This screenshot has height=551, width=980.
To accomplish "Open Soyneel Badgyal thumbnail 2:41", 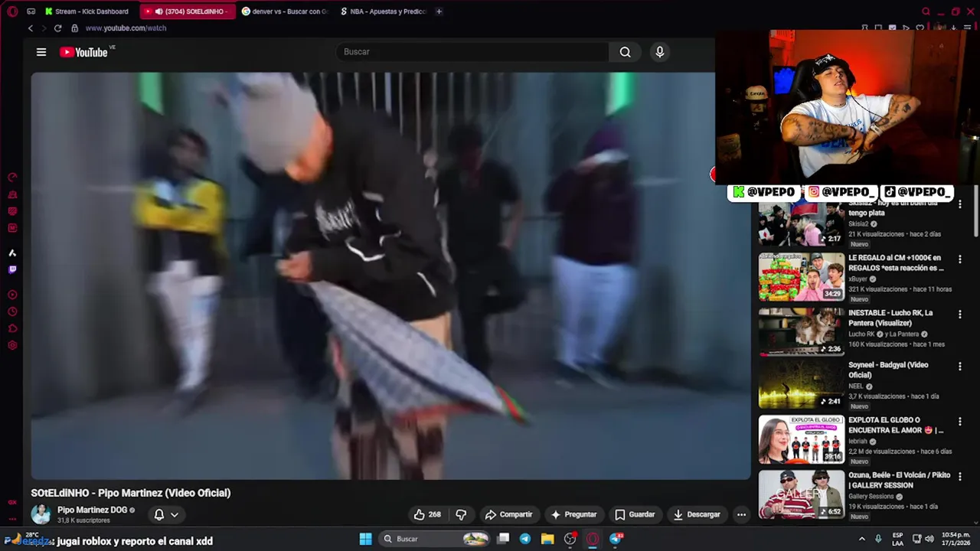I will click(802, 384).
